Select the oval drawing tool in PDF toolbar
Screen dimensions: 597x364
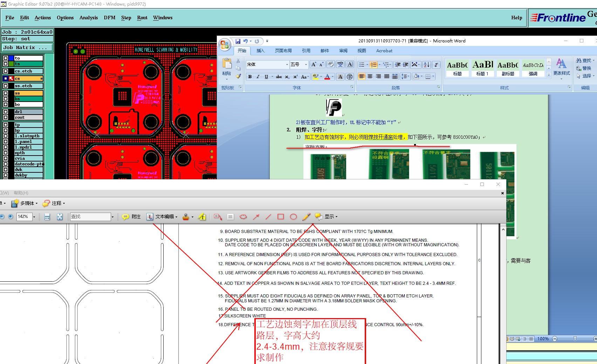click(x=294, y=217)
